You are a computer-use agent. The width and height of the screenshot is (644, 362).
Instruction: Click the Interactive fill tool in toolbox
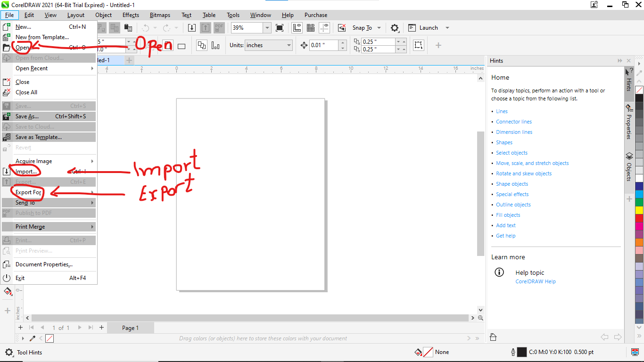click(8, 292)
